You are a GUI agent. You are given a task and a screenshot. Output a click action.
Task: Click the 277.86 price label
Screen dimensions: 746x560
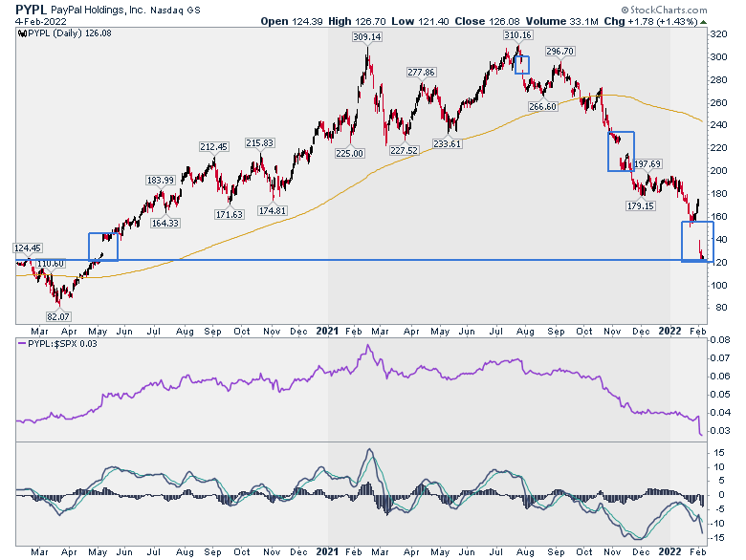[421, 73]
